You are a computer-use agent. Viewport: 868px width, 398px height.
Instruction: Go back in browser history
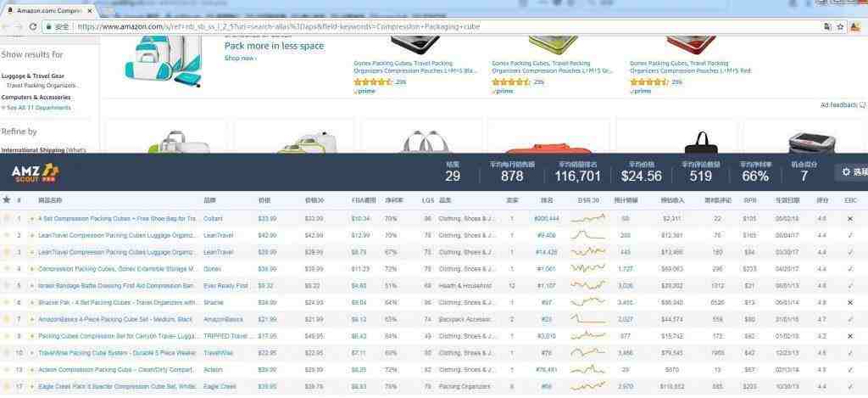coord(6,26)
